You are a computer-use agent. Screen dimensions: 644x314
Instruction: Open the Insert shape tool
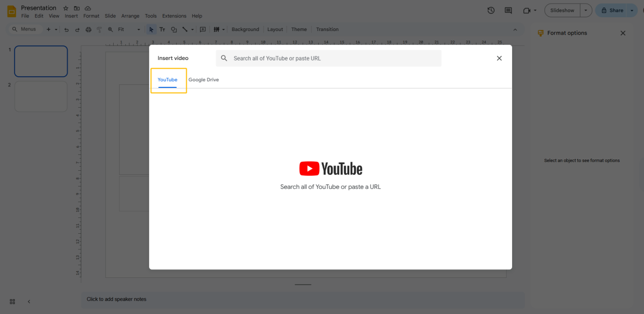click(174, 29)
